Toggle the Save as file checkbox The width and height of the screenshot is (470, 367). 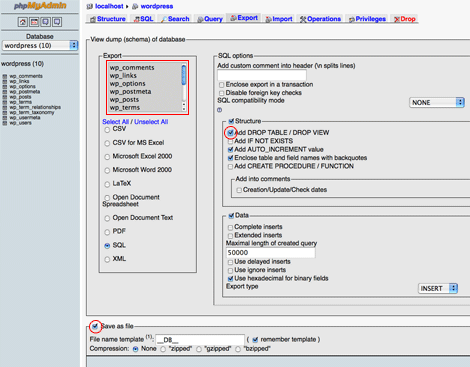(95, 326)
